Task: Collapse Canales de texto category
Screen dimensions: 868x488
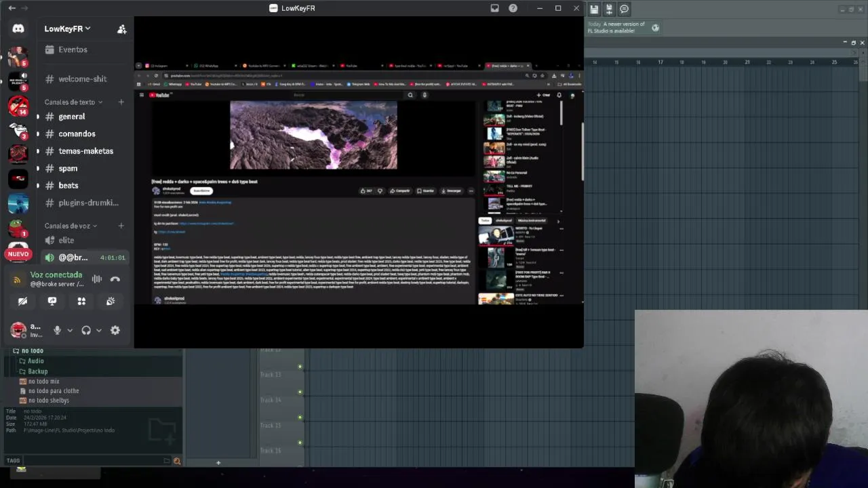Action: [x=73, y=102]
